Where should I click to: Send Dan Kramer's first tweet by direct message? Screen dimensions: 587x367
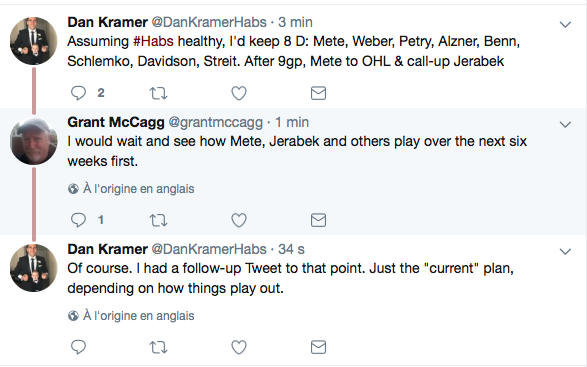tap(318, 93)
